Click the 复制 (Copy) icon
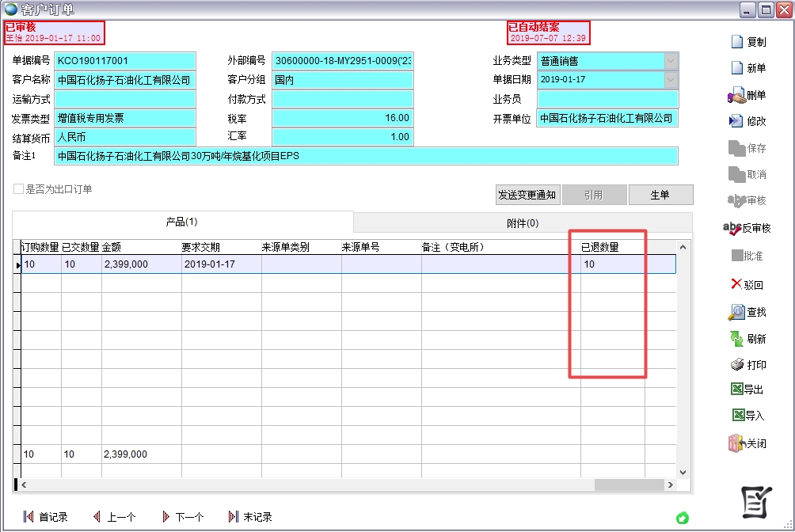Screen dimensions: 795x532 [x=737, y=42]
